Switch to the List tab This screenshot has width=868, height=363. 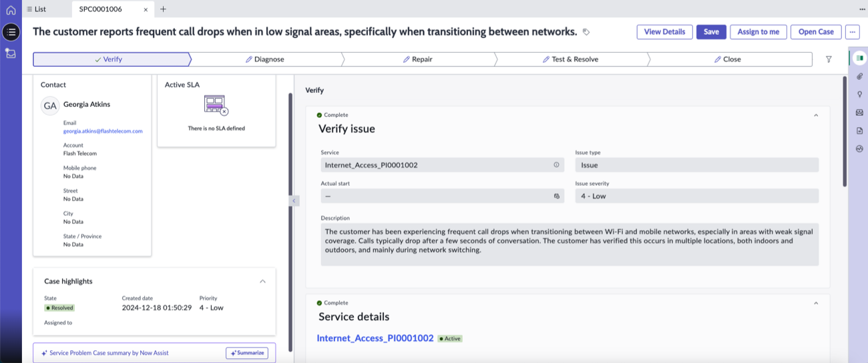37,9
